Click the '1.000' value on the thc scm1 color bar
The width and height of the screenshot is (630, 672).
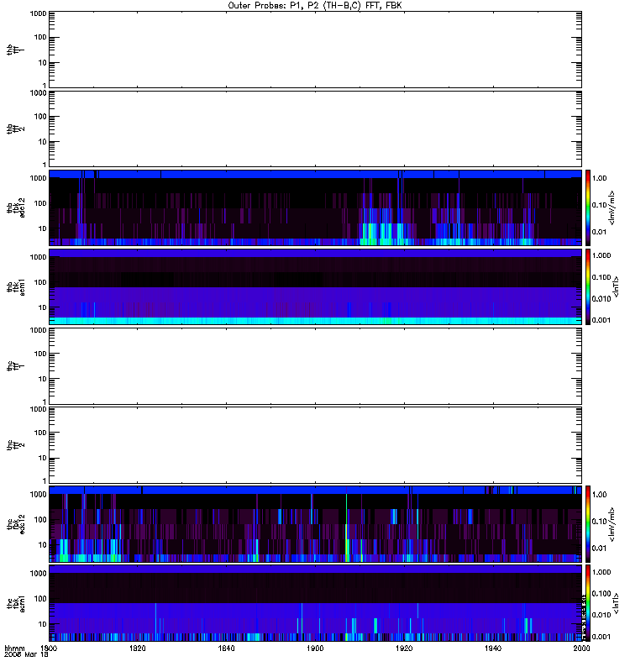pos(601,572)
